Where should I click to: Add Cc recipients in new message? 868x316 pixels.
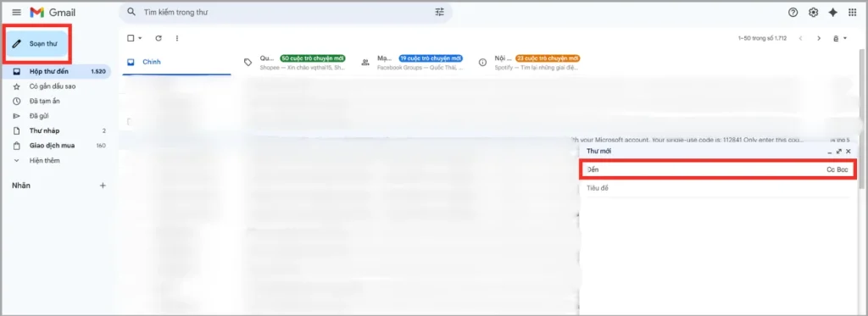tap(831, 170)
